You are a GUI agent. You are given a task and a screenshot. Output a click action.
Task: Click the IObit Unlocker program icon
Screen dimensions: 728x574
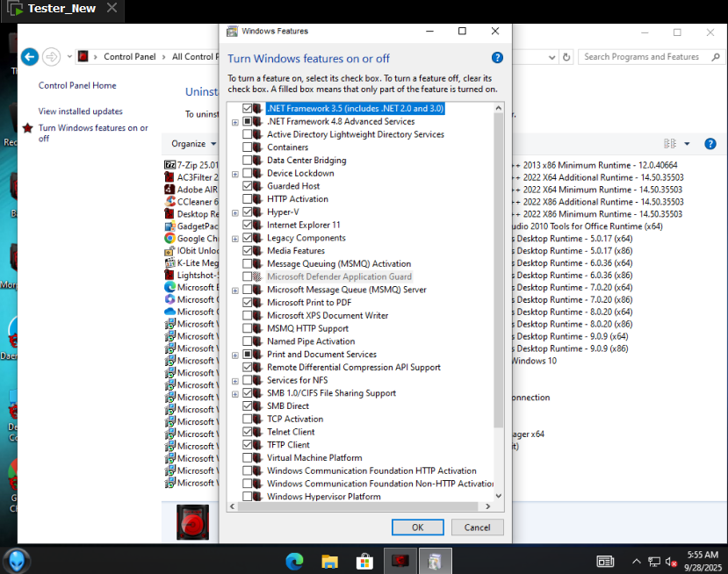pos(170,250)
